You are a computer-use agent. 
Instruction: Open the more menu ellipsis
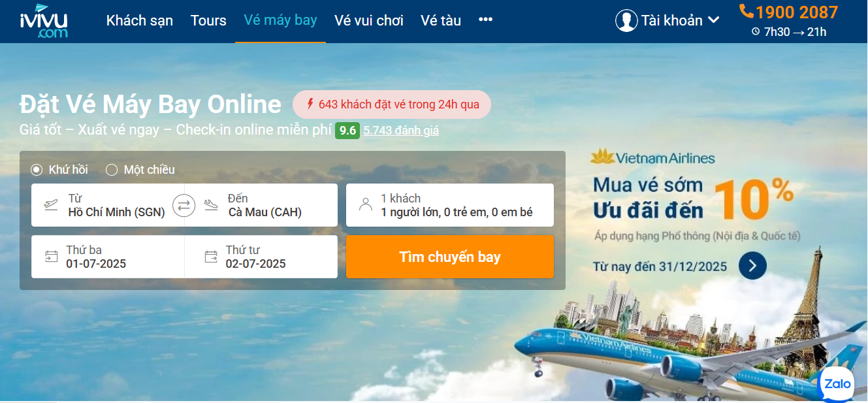tap(485, 20)
